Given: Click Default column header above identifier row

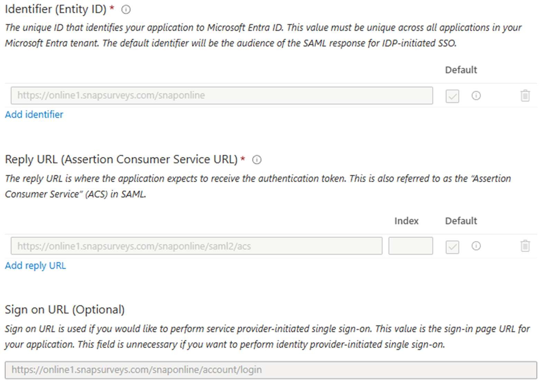Looking at the screenshot, I should pyautogui.click(x=461, y=70).
